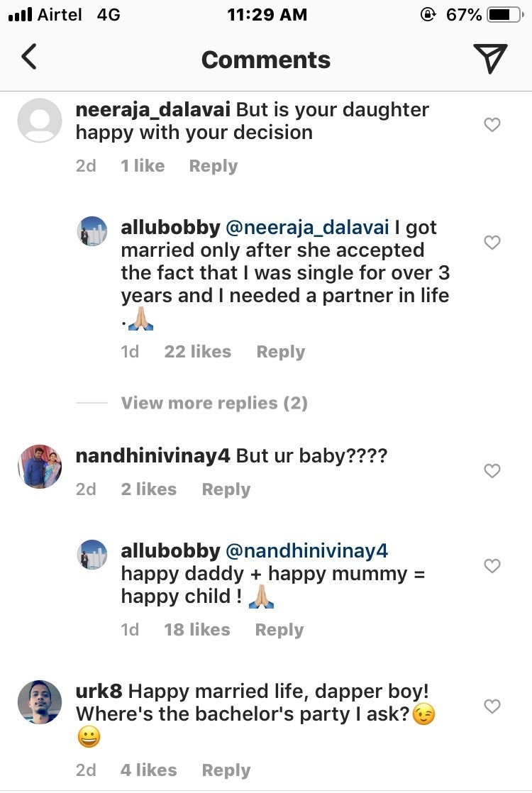Like neeraja_dalavai's comment with the heart
Image resolution: width=532 pixels, height=793 pixels.
click(492, 126)
